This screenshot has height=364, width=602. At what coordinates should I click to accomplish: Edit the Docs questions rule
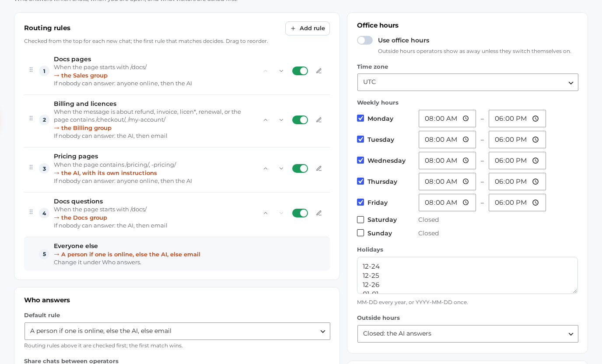click(319, 213)
